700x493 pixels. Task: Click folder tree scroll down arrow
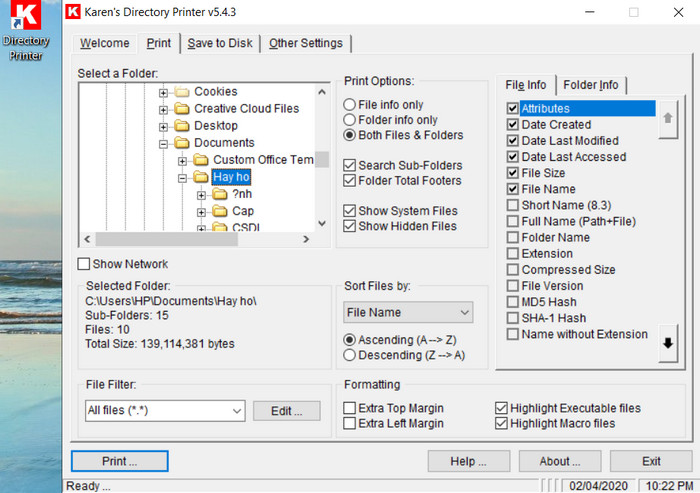pyautogui.click(x=322, y=223)
